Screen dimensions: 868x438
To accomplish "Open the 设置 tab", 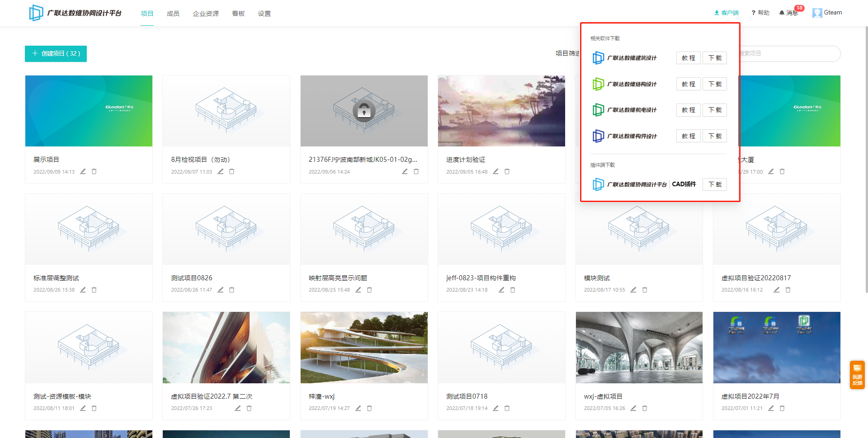I will pos(264,14).
